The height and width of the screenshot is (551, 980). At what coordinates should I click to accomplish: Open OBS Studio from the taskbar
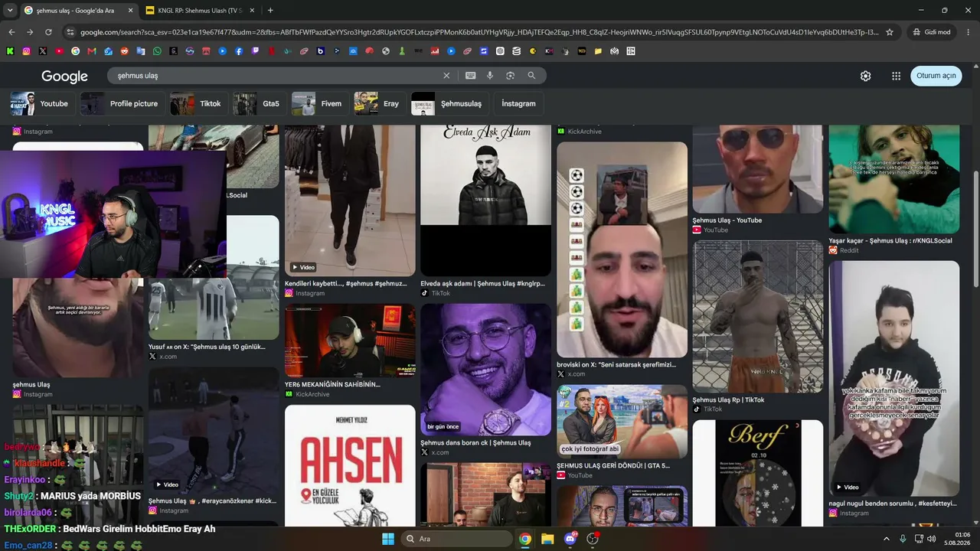click(592, 539)
